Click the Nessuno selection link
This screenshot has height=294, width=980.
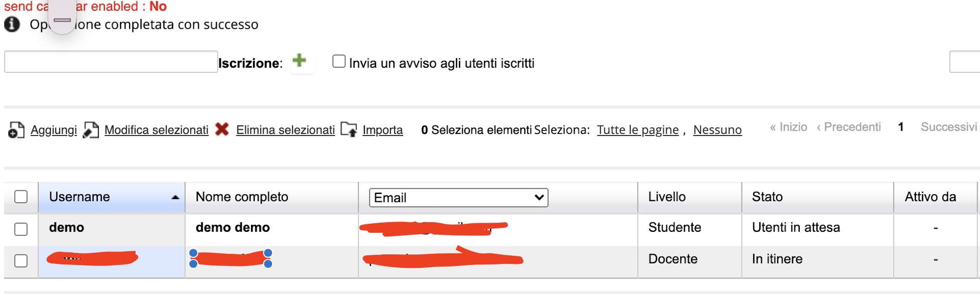point(717,130)
